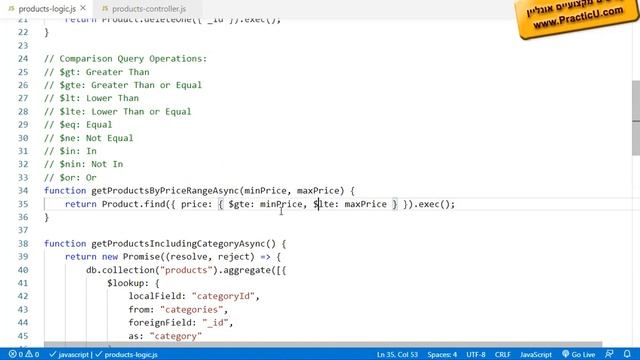Image resolution: width=640 pixels, height=360 pixels.
Task: Open Ln 35, Col 53 go-to-line
Action: pos(397,354)
